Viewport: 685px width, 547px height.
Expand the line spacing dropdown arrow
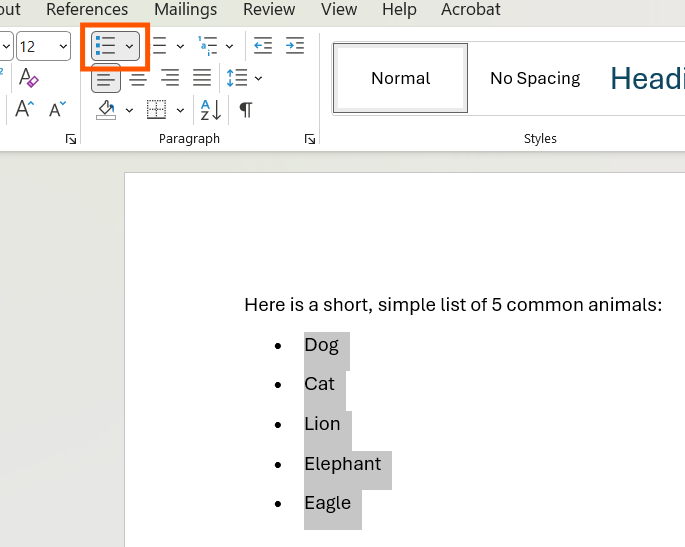[258, 79]
